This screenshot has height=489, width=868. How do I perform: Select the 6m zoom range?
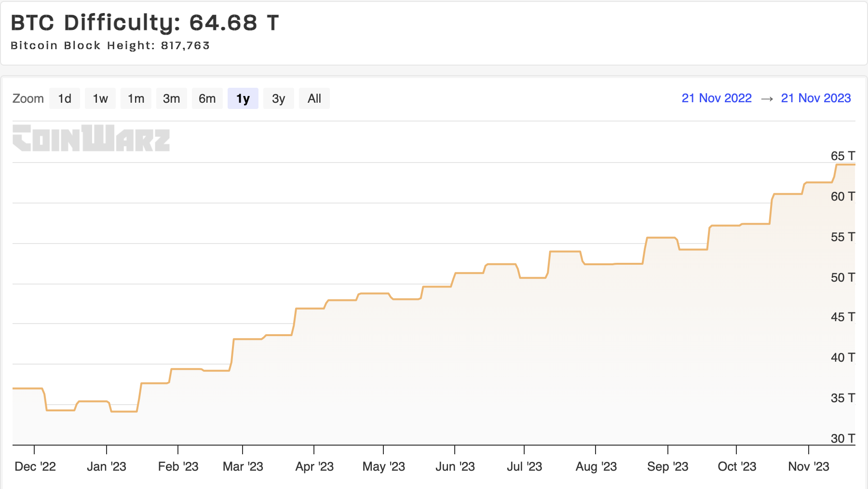[207, 98]
